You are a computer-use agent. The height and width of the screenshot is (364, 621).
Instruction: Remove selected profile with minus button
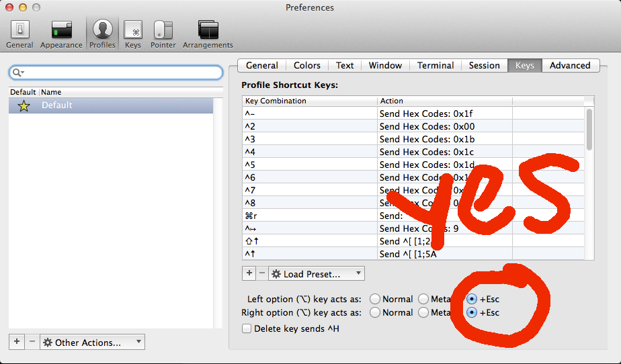point(32,342)
